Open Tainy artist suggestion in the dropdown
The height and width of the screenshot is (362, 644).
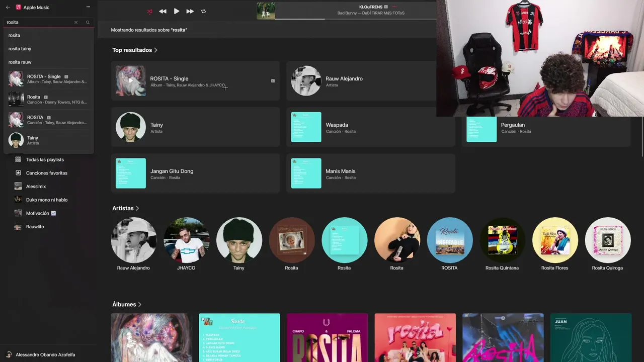pyautogui.click(x=48, y=140)
